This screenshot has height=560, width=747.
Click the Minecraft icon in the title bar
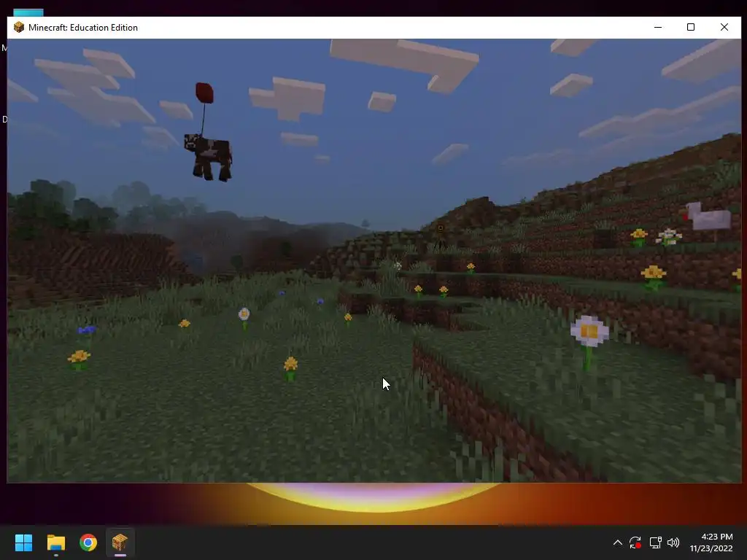click(x=18, y=27)
